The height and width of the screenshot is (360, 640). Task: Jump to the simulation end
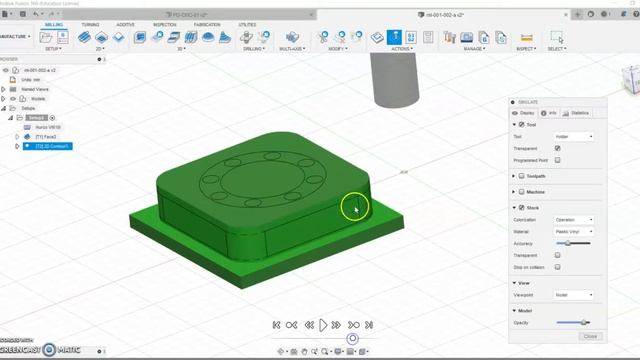tap(369, 325)
